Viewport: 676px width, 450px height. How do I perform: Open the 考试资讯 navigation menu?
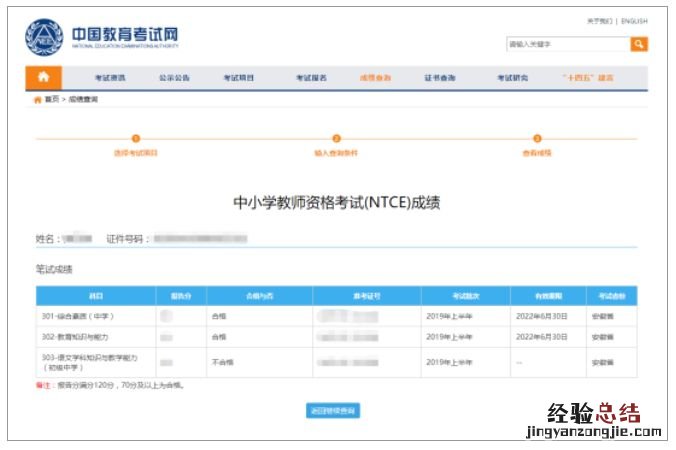110,78
